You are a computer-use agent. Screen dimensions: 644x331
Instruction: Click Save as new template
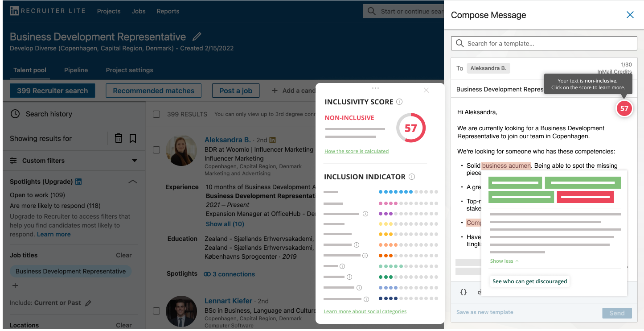(x=485, y=312)
